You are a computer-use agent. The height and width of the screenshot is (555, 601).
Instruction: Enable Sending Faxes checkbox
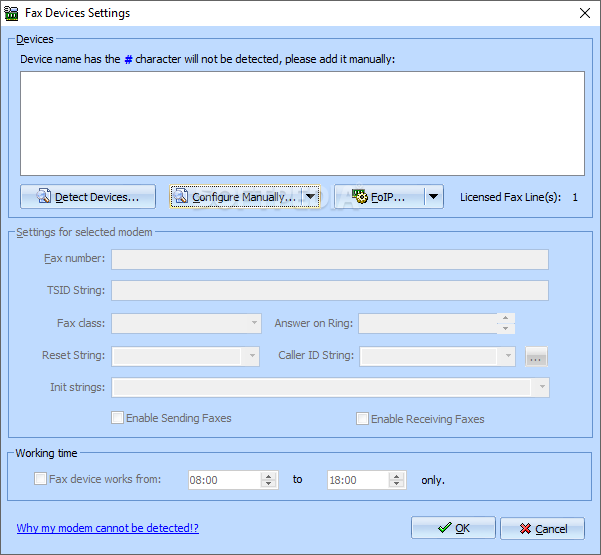click(x=117, y=417)
